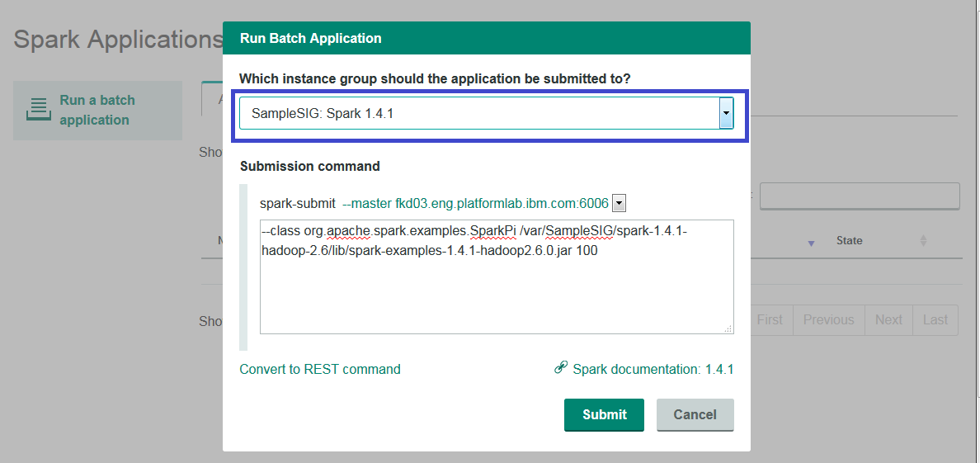980x463 pixels.
Task: Open Spark documentation: 1.4.1 link
Action: click(653, 369)
